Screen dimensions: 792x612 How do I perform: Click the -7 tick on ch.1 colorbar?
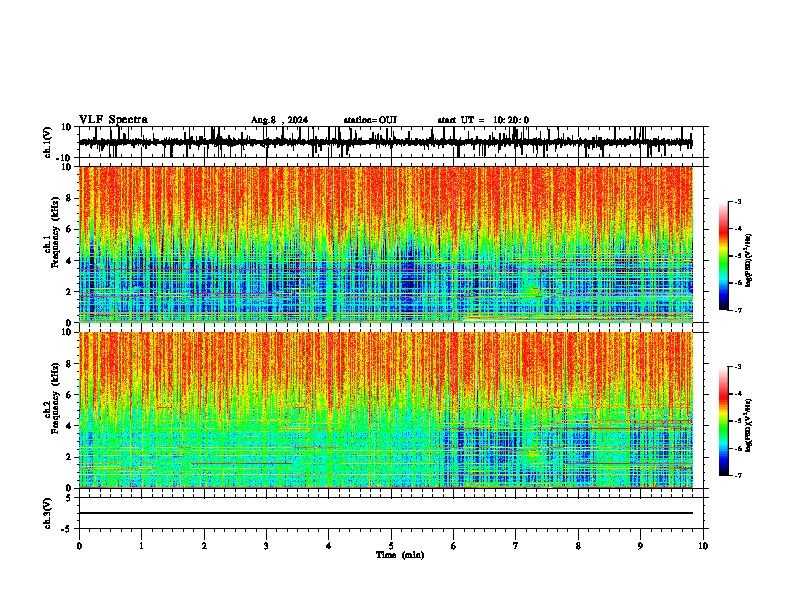[738, 310]
